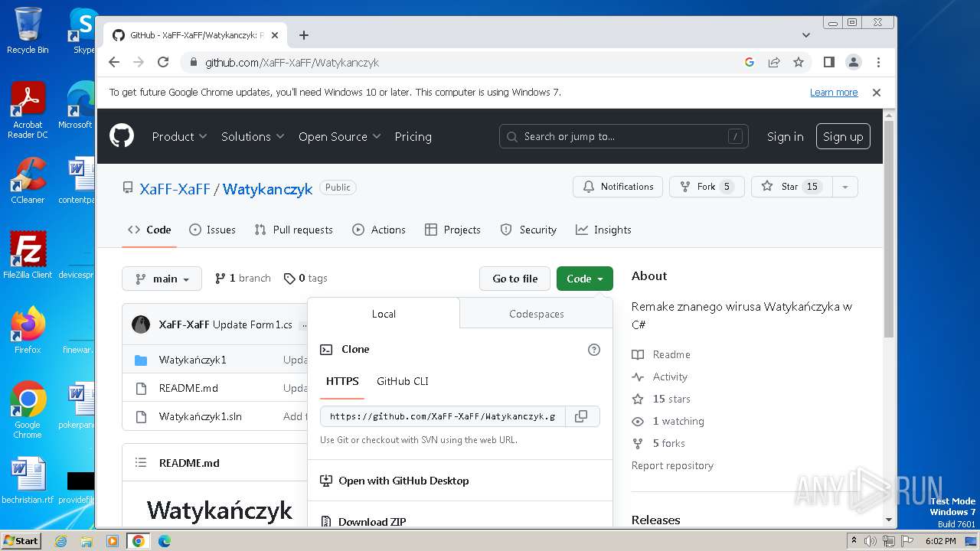Viewport: 980px width, 551px height.
Task: Click the Chrome address bar URL
Action: click(292, 63)
